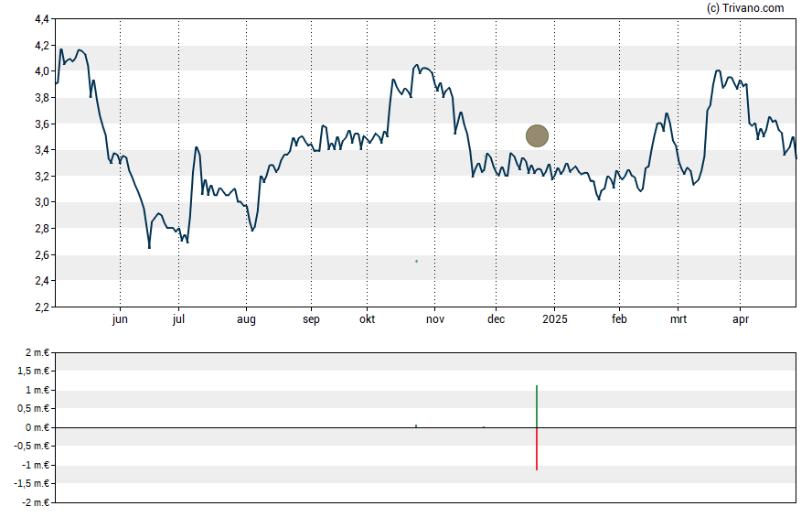Click the 'apr' month label
This screenshot has width=812, height=517.
741,319
